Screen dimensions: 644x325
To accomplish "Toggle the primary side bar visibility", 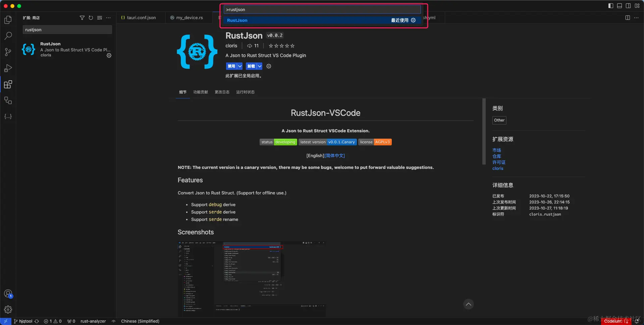I will point(611,6).
